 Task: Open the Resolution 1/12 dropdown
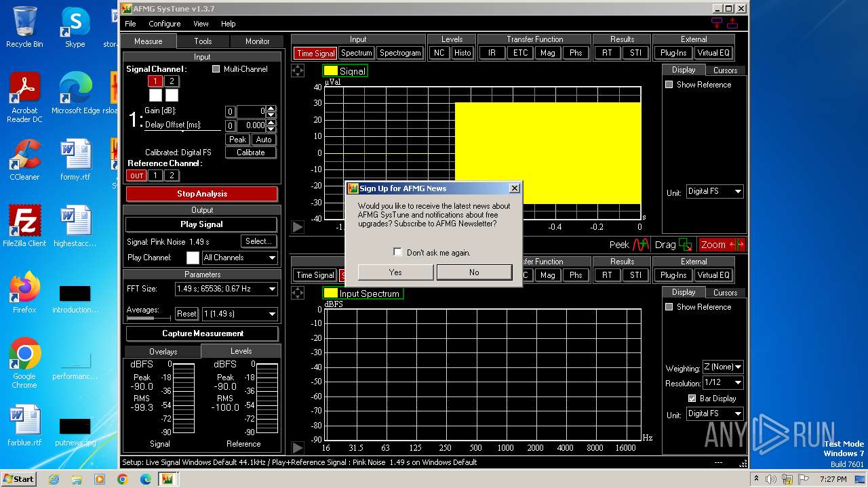[723, 383]
